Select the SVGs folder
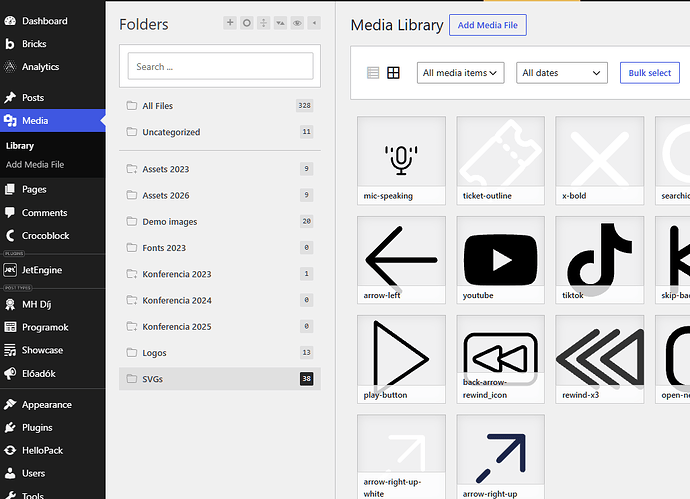Image resolution: width=690 pixels, height=499 pixels. click(220, 379)
